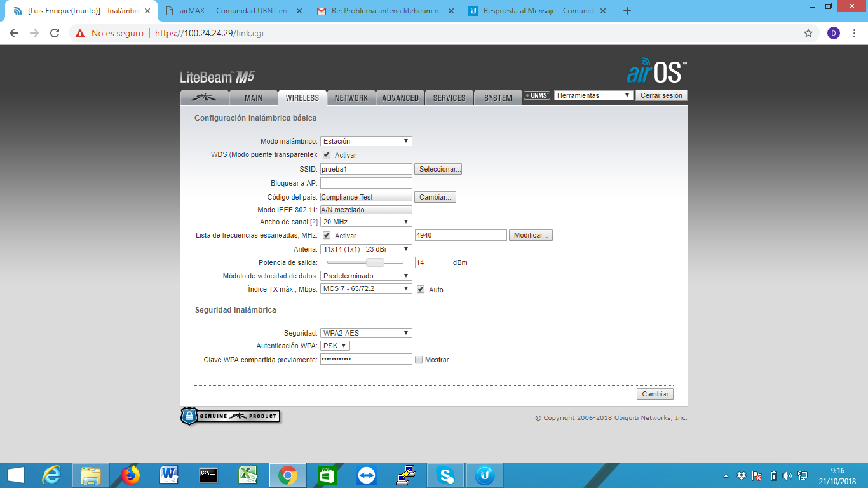Go back with the browser back arrow
The width and height of the screenshot is (868, 488).
(x=14, y=33)
